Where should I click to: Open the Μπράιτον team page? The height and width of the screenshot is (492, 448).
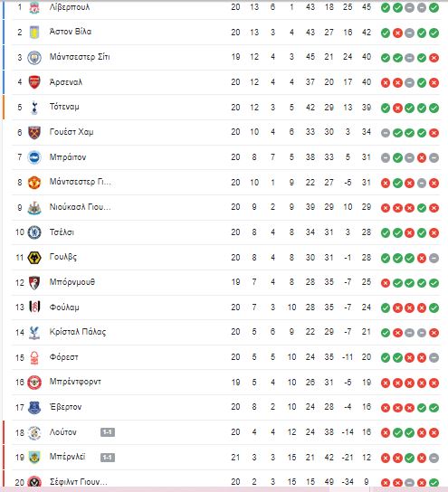68,156
